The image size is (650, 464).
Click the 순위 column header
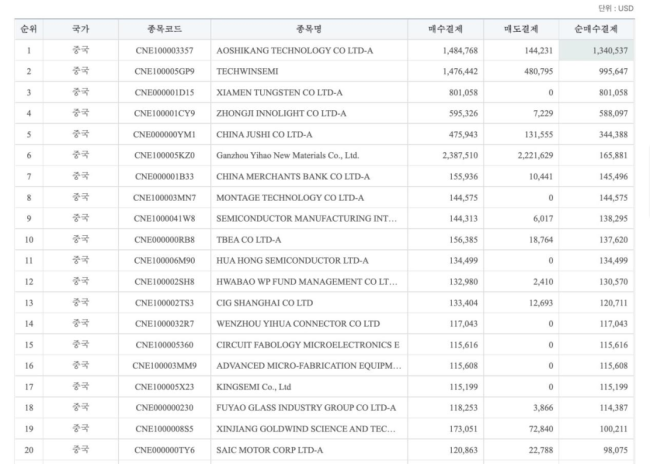click(x=29, y=29)
